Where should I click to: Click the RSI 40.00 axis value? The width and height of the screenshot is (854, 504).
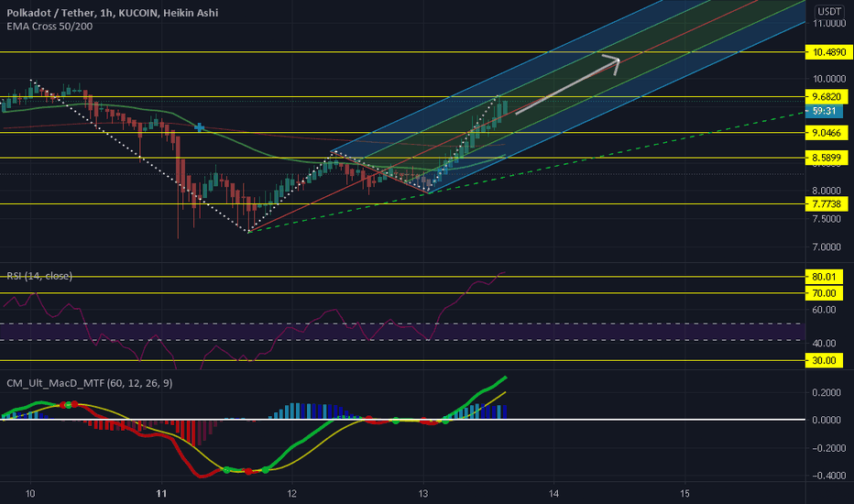pyautogui.click(x=824, y=344)
